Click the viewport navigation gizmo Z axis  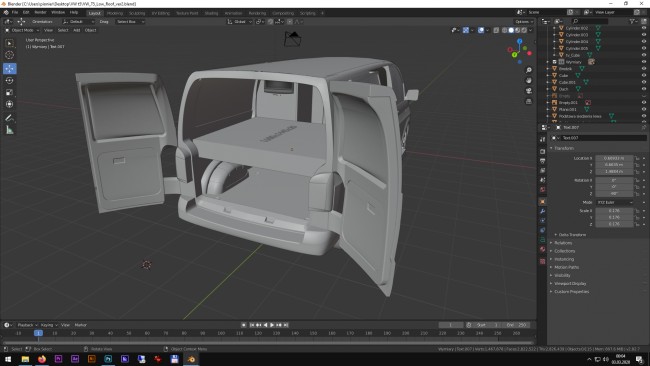(x=519, y=41)
